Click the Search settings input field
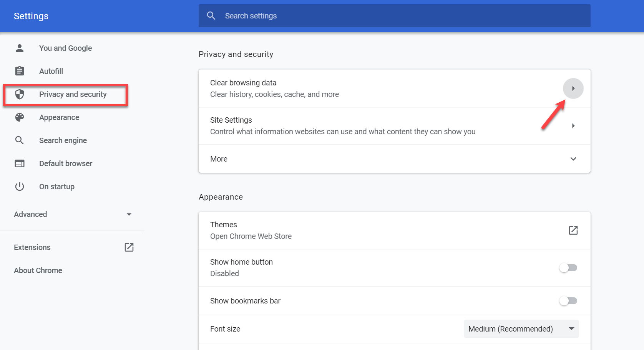 click(x=400, y=16)
